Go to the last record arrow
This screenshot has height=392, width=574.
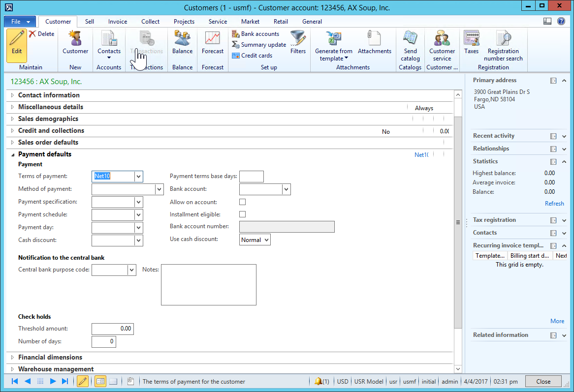click(65, 381)
